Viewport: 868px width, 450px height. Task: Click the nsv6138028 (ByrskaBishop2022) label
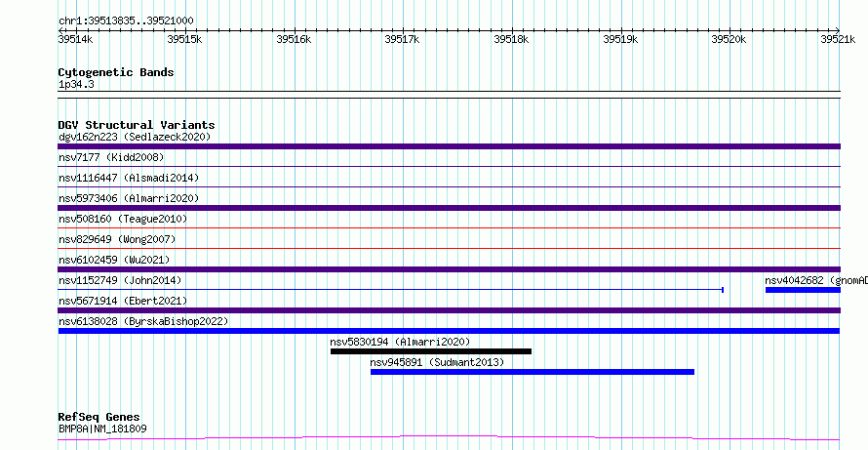(143, 321)
